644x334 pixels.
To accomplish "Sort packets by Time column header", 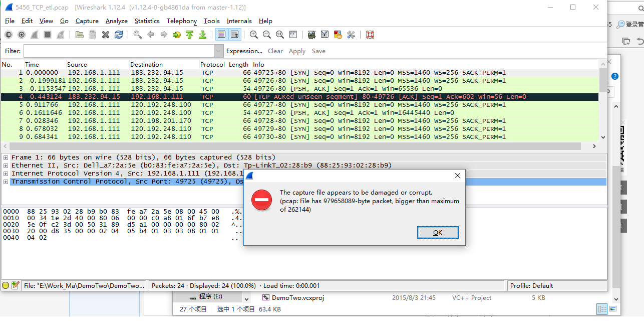I will pos(45,65).
